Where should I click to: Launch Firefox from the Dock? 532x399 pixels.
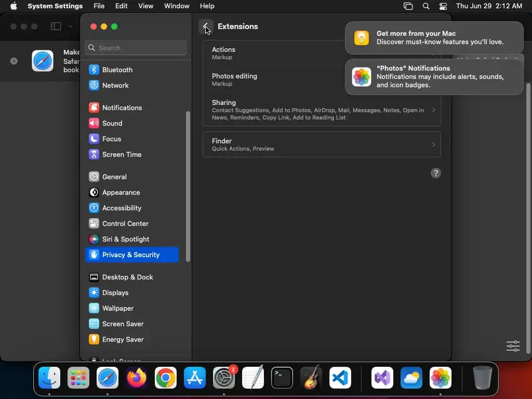[137, 378]
